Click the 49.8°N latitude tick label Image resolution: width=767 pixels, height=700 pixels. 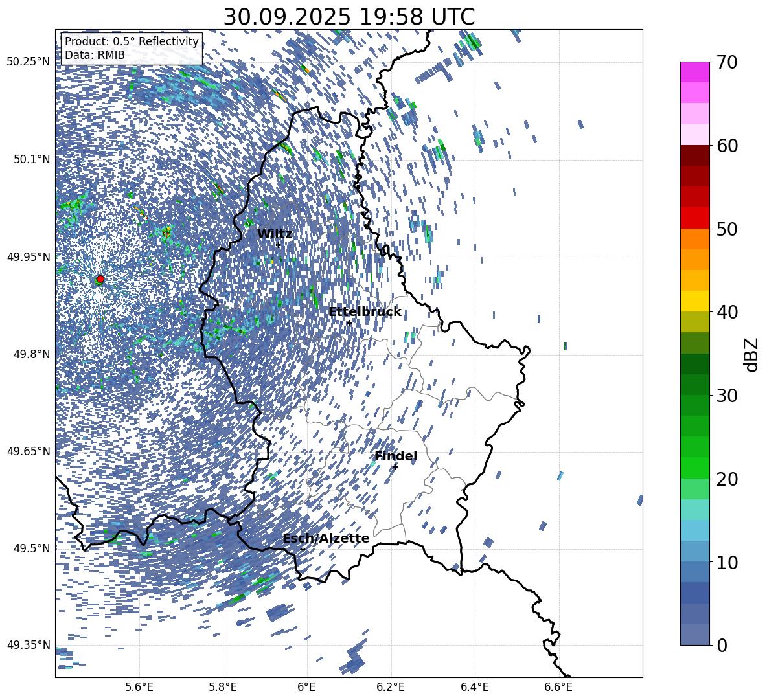point(31,354)
